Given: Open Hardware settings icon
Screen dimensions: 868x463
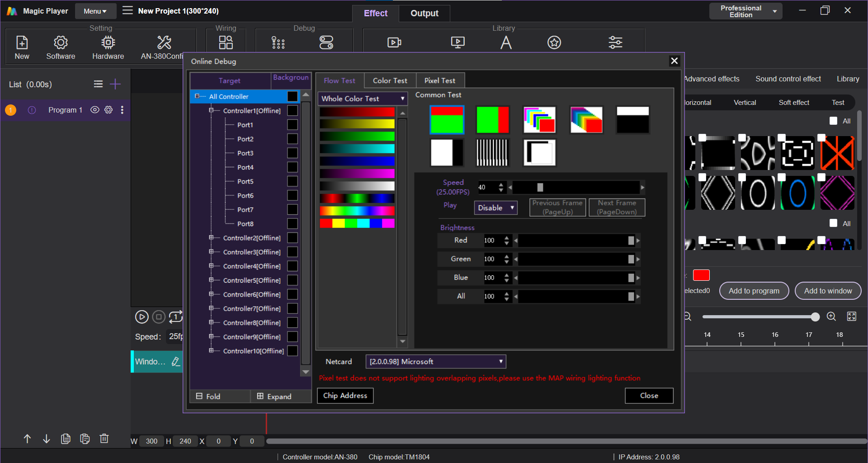Looking at the screenshot, I should point(108,43).
